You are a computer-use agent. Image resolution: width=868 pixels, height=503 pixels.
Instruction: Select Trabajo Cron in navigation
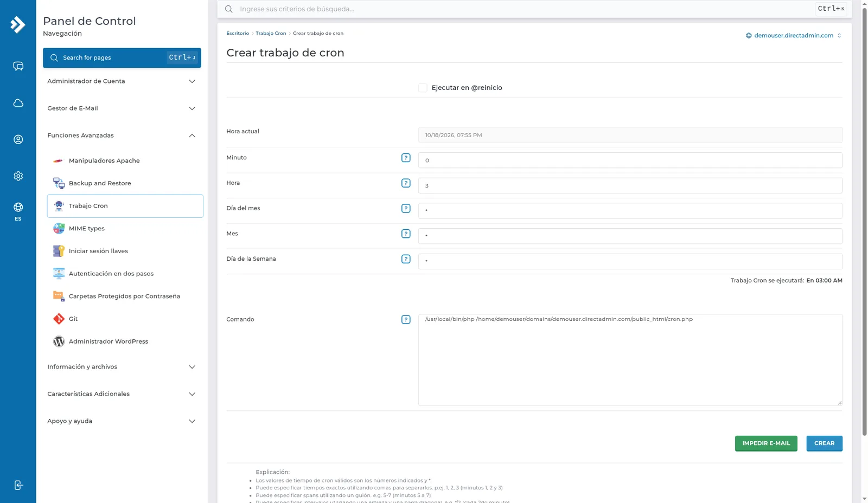(125, 206)
